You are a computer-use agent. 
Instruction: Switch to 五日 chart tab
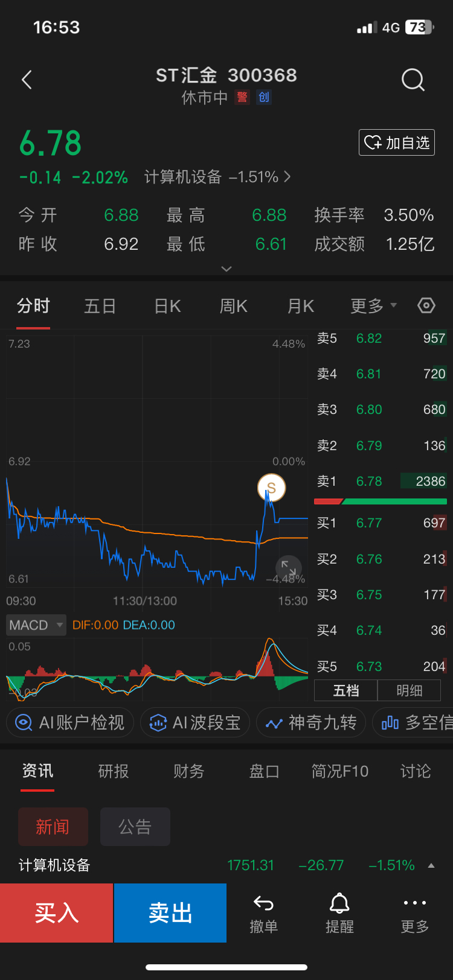pos(100,306)
